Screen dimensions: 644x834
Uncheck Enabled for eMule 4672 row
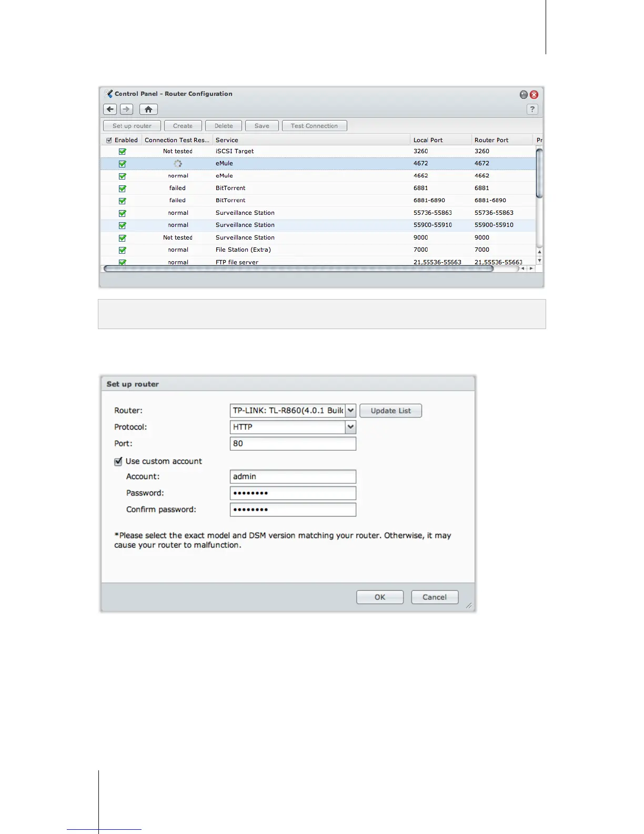[123, 164]
